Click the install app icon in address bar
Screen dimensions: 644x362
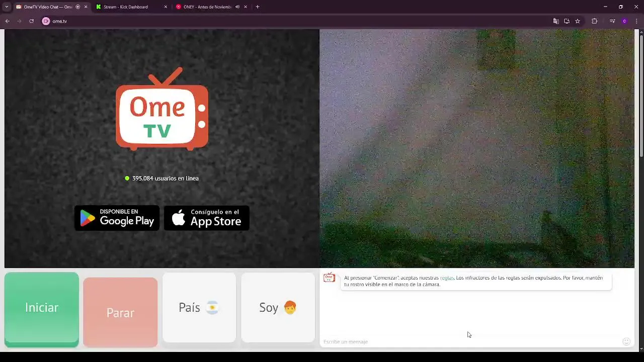coord(567,21)
